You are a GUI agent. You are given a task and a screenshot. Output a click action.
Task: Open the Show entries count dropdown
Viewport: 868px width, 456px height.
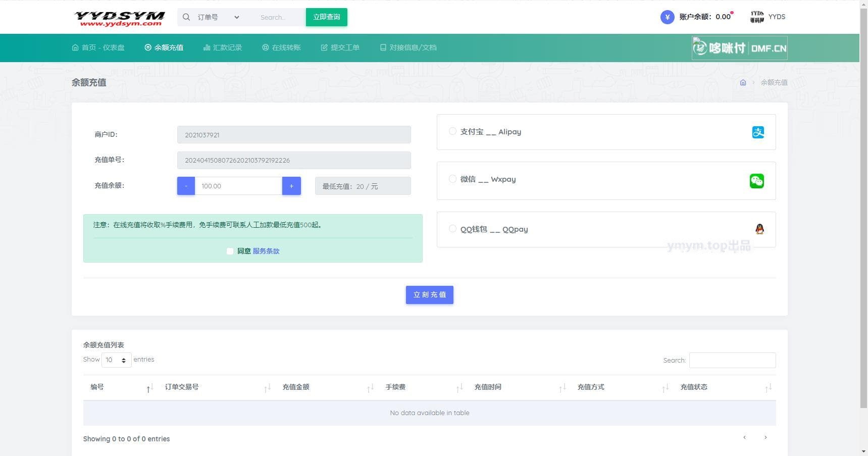(116, 360)
